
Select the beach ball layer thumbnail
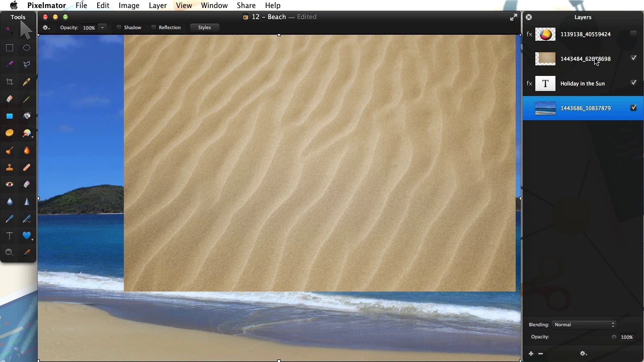click(545, 34)
